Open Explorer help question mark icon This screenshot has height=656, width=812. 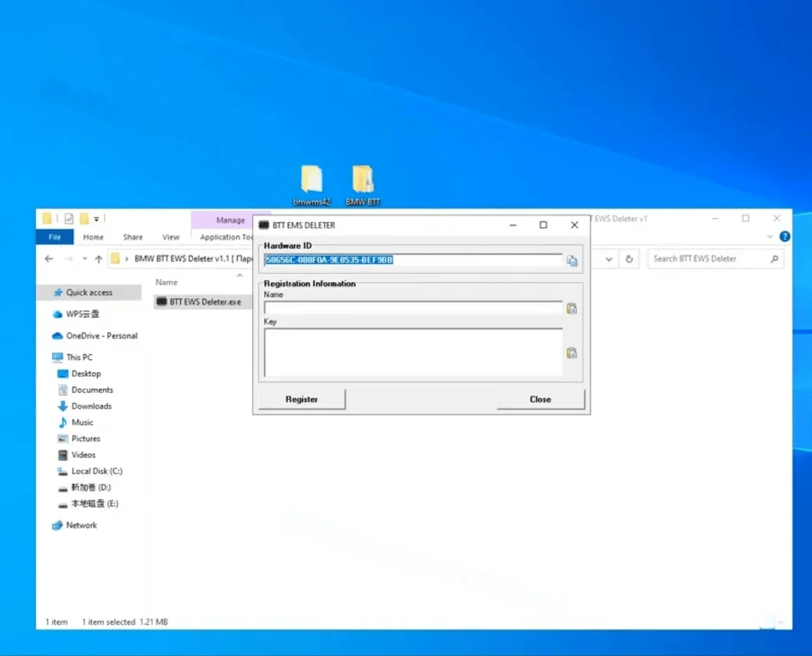click(x=785, y=236)
